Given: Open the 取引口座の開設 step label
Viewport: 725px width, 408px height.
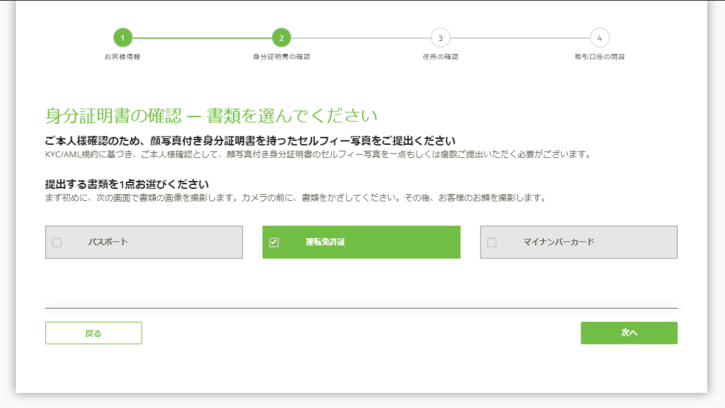Looking at the screenshot, I should [x=599, y=57].
